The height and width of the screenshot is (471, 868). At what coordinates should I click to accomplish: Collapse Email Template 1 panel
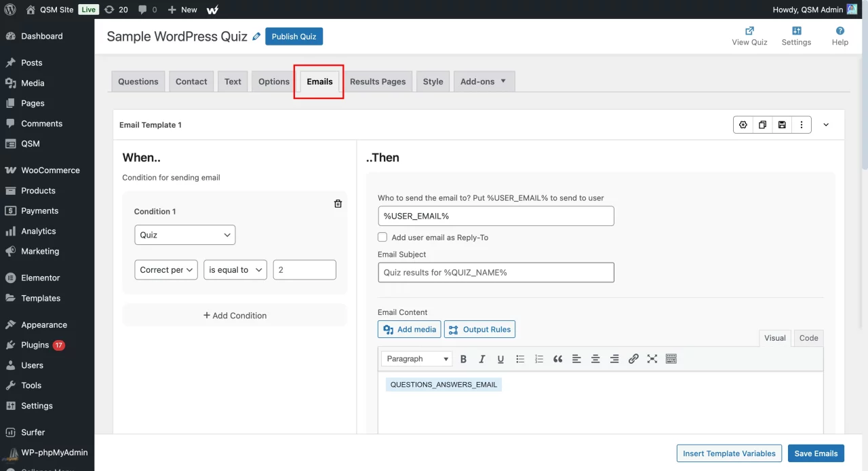[x=826, y=125]
